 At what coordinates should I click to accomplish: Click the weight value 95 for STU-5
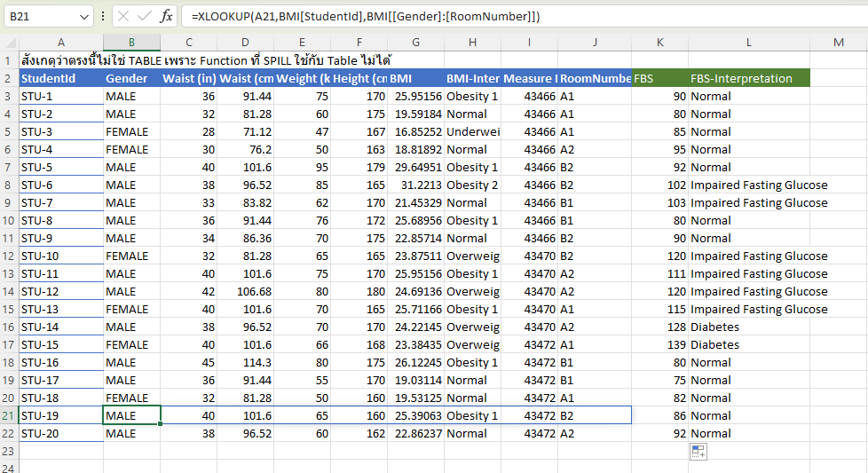[303, 167]
